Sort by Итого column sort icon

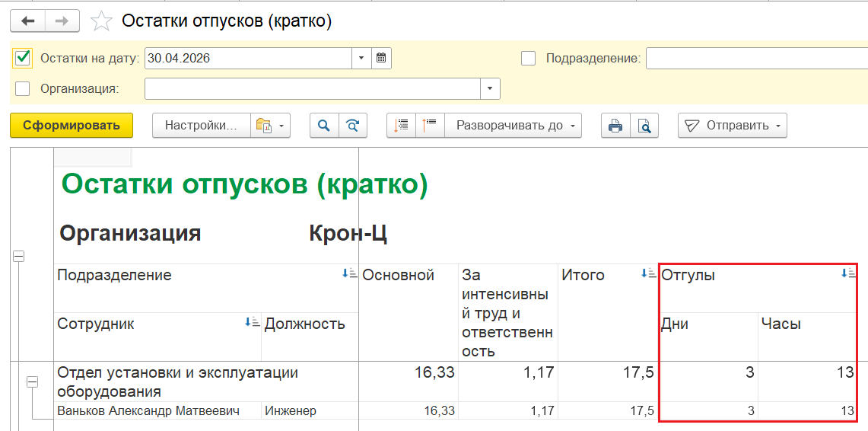(648, 273)
